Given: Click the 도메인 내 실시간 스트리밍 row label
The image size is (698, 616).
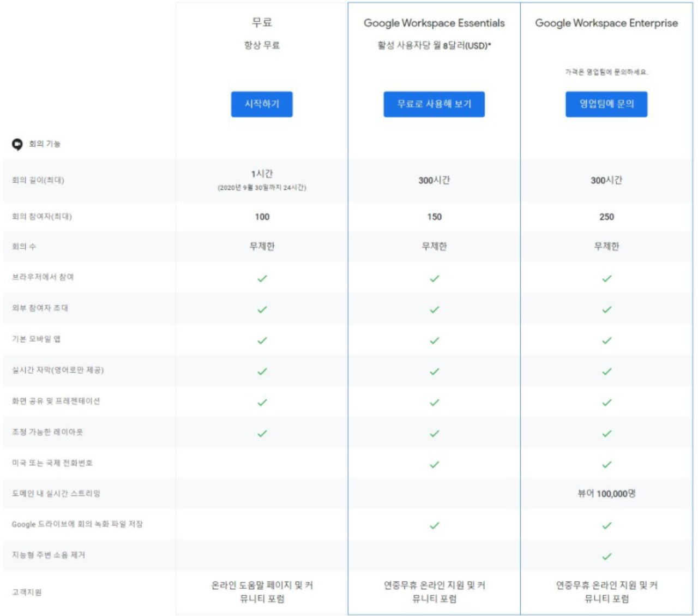Looking at the screenshot, I should point(56,493).
